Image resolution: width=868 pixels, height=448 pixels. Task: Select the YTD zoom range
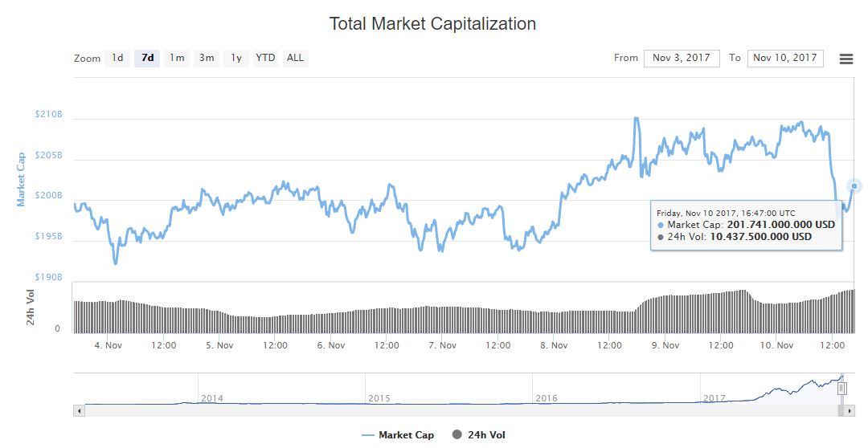265,58
